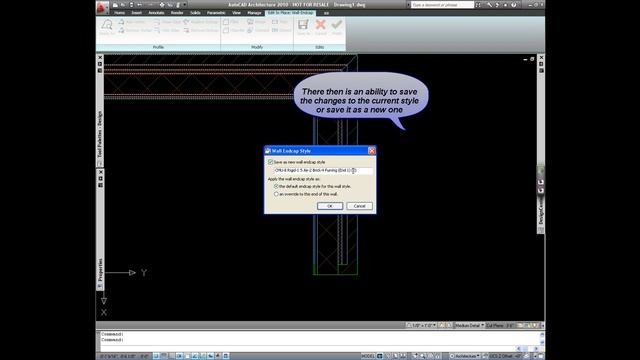The width and height of the screenshot is (640, 360).
Task: Open the View ribbon tab
Action: (236, 13)
